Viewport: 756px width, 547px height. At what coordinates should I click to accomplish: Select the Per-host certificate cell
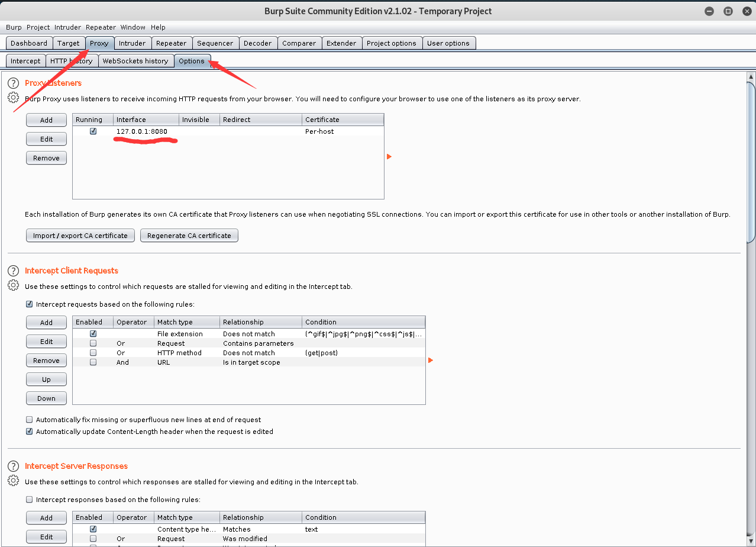(343, 131)
